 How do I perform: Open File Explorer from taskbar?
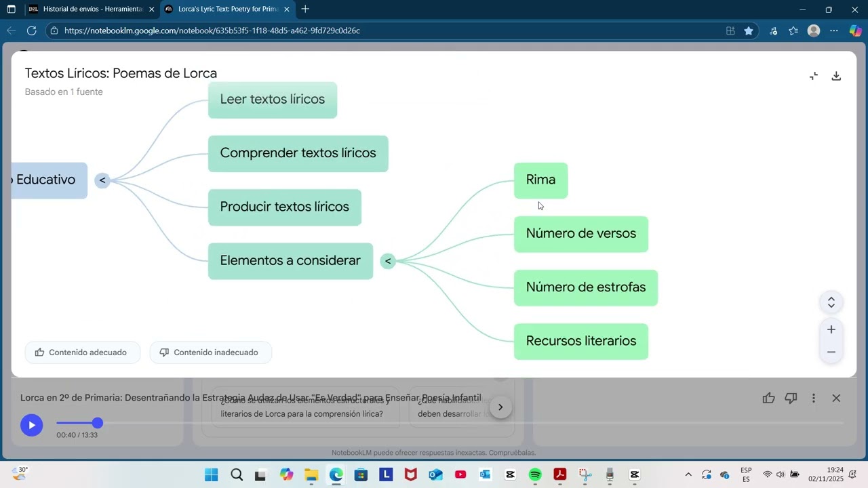pyautogui.click(x=311, y=474)
